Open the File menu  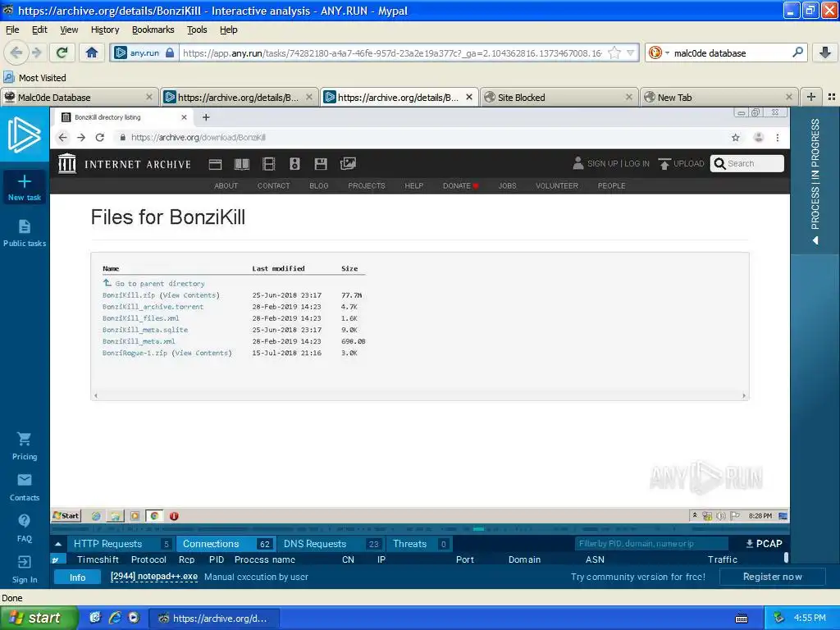(12, 30)
